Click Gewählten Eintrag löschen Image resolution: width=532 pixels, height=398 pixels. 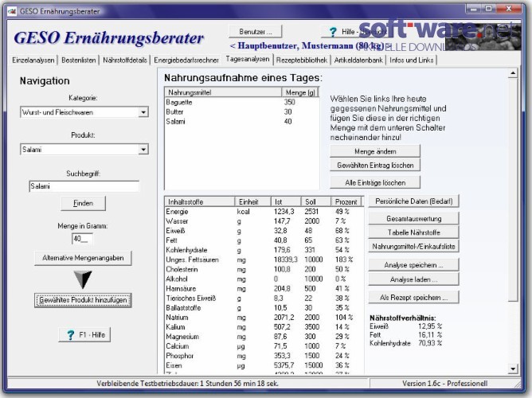(x=375, y=166)
